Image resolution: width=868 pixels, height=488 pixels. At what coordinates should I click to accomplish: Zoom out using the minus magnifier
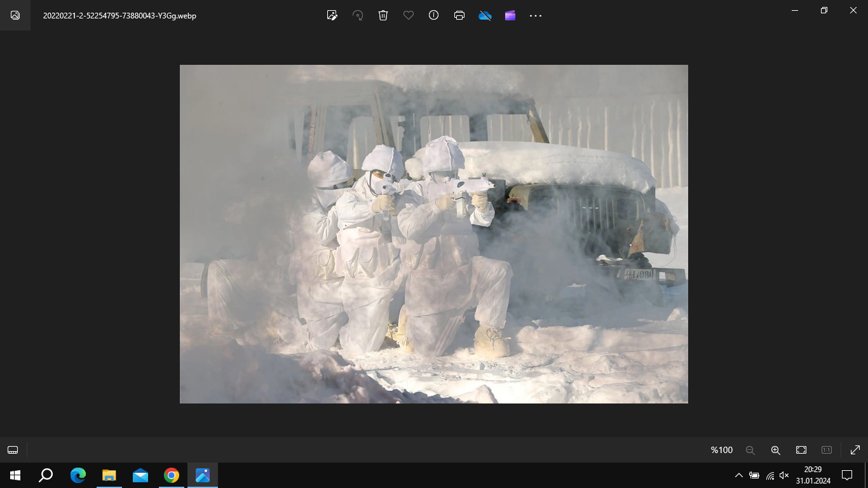tap(750, 450)
